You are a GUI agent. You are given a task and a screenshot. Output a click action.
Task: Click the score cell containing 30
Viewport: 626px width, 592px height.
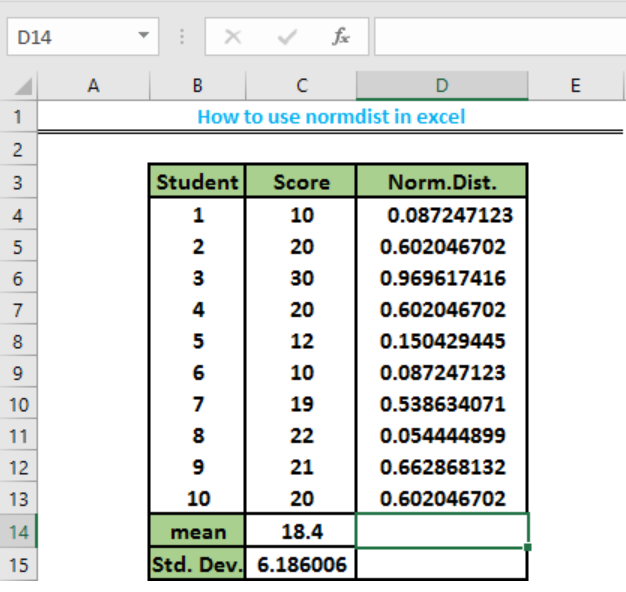coord(301,278)
